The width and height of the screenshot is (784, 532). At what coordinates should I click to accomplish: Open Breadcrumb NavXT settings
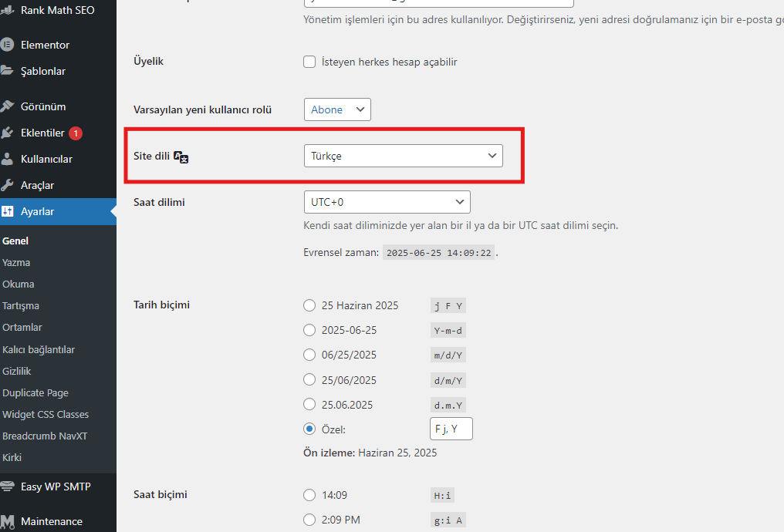tap(45, 436)
